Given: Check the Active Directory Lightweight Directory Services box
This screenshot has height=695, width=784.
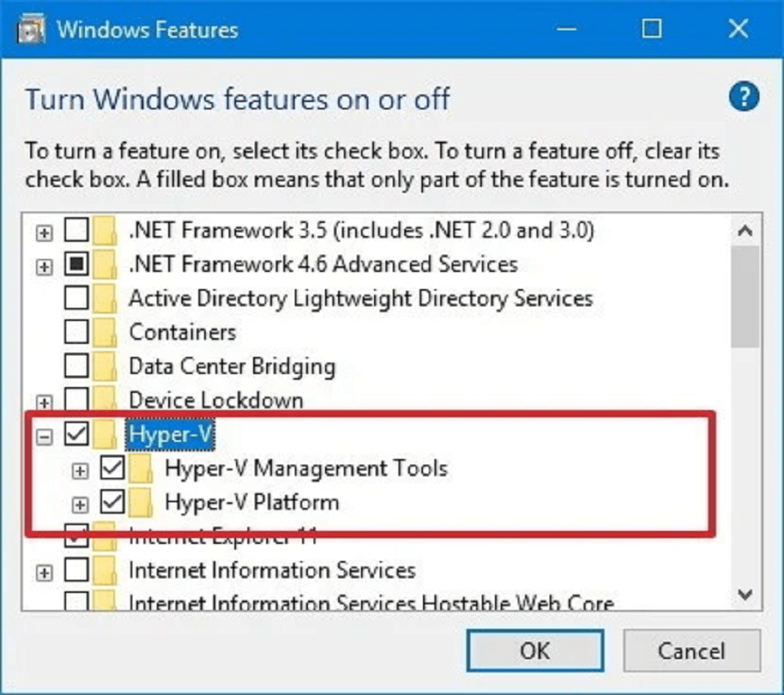Looking at the screenshot, I should 77,297.
